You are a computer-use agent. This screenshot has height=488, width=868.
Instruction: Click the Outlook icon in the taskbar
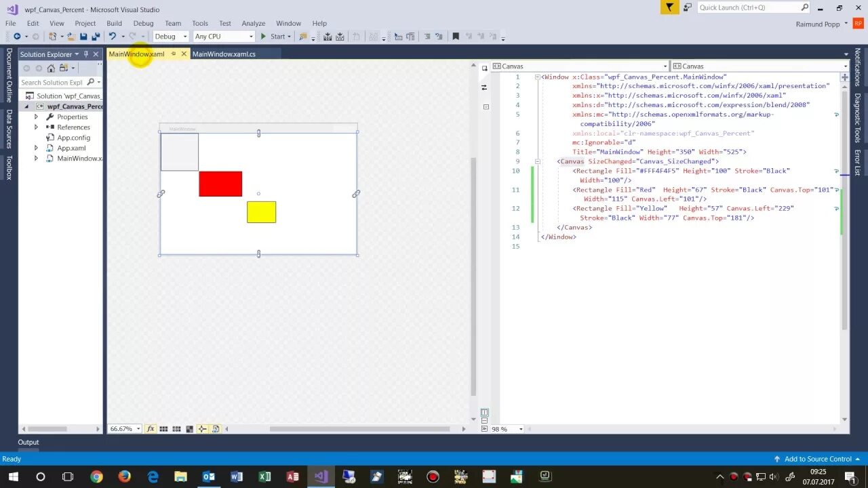[x=208, y=476]
